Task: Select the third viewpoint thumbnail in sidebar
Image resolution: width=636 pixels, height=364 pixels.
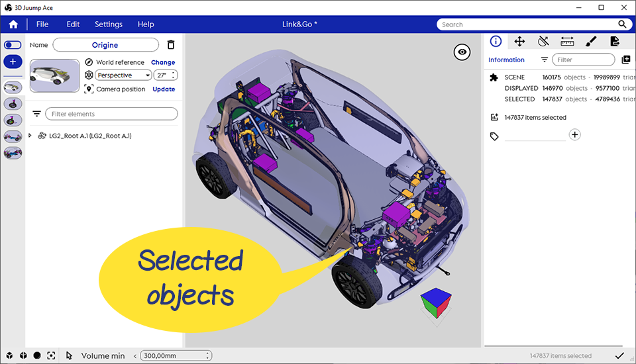Action: coord(13,120)
